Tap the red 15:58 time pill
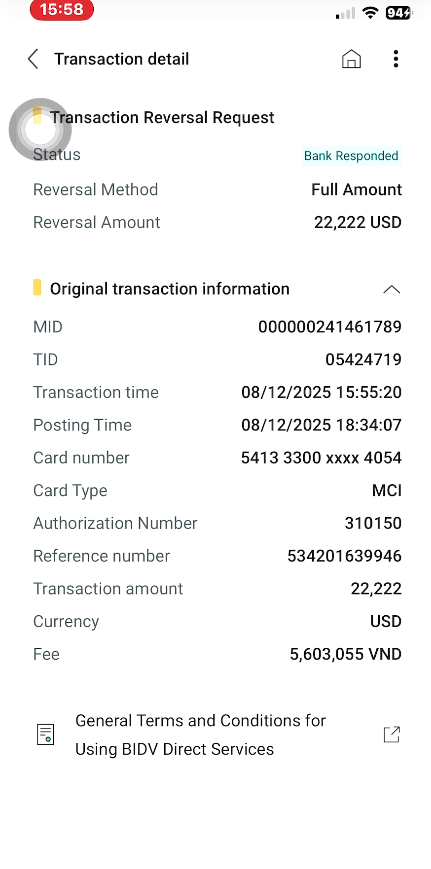This screenshot has height=869, width=431. 61,9
